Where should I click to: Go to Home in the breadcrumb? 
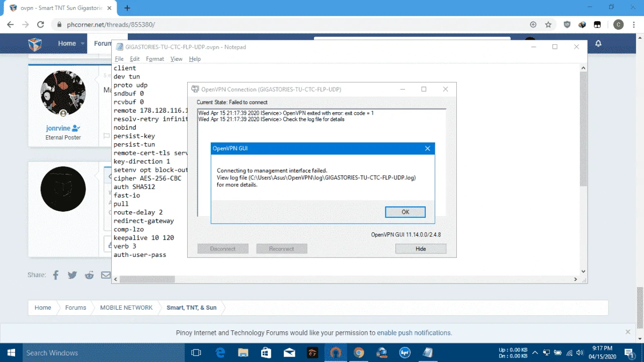[x=43, y=307]
